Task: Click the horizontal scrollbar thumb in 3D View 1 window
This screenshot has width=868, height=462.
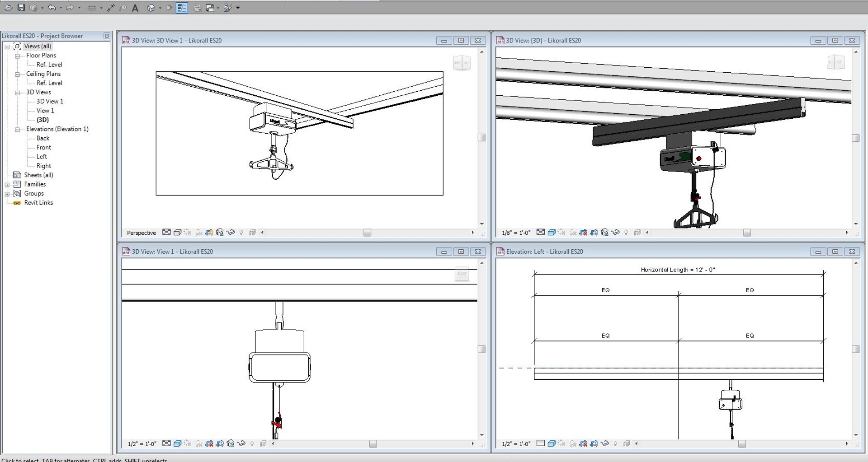Action: coord(367,233)
